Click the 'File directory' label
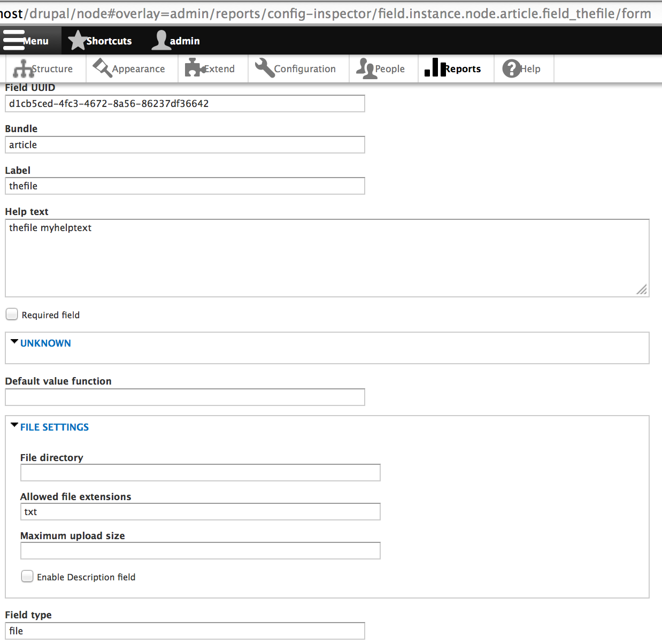The height and width of the screenshot is (644, 662). 52,458
